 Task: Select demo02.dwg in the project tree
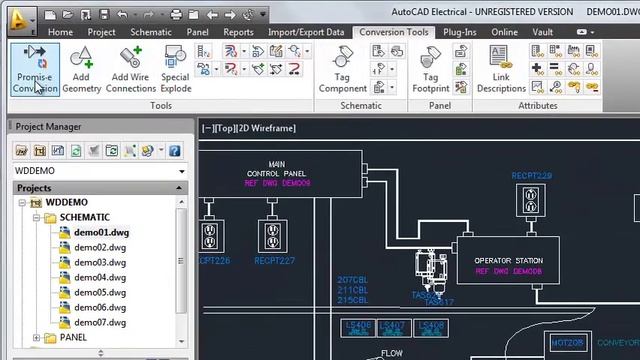(100, 247)
